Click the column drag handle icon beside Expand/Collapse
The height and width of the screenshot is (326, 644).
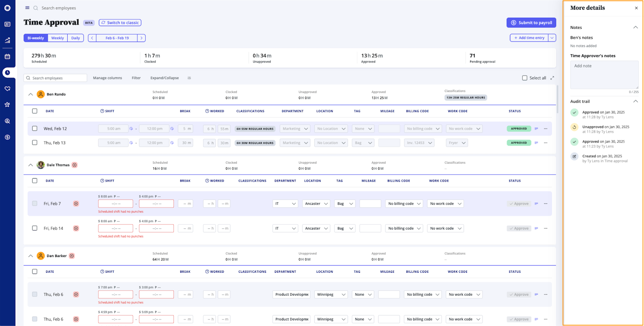click(x=189, y=78)
